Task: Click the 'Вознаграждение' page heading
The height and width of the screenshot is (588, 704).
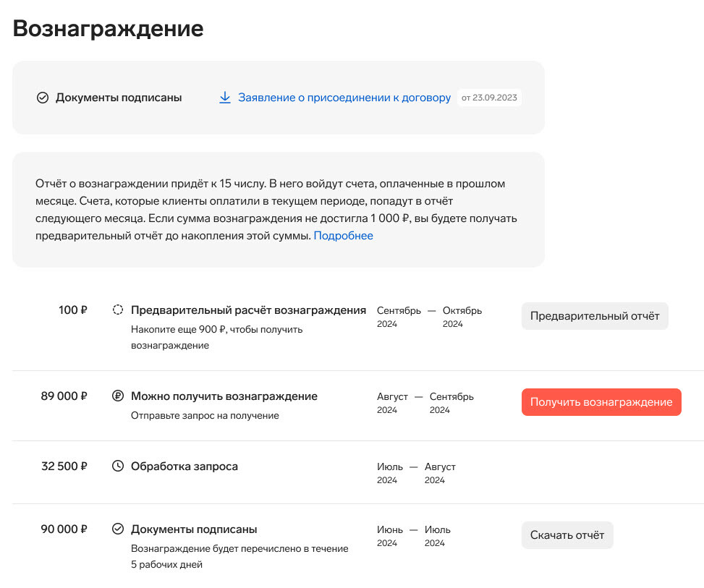Action: [x=109, y=29]
